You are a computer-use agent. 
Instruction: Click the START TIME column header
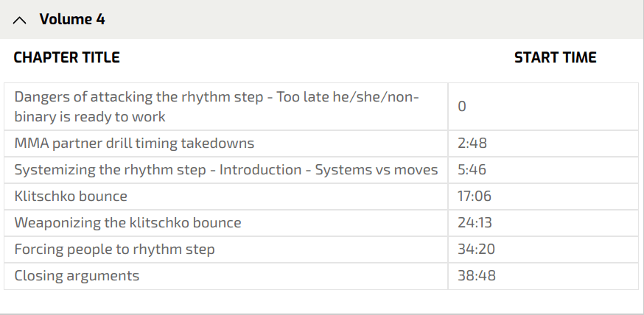(x=555, y=57)
